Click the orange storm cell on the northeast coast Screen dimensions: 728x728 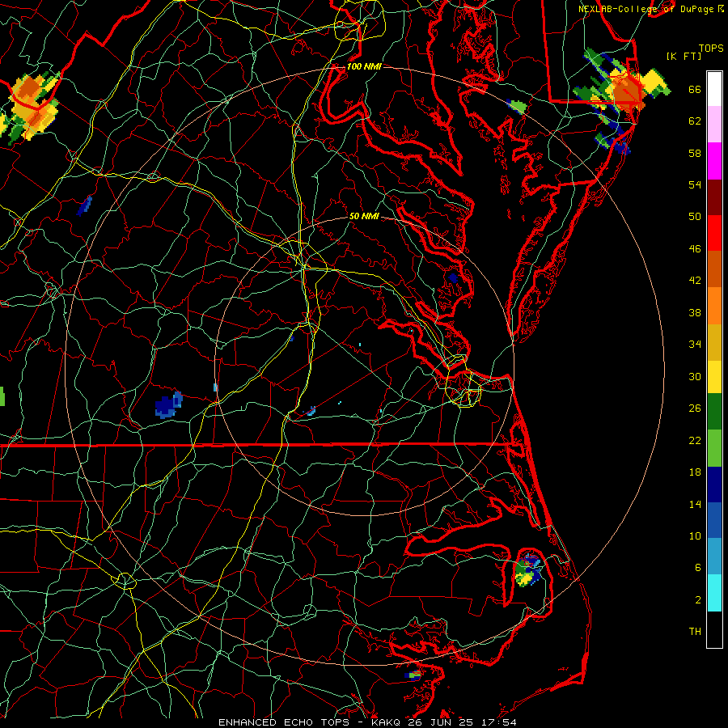tap(627, 91)
